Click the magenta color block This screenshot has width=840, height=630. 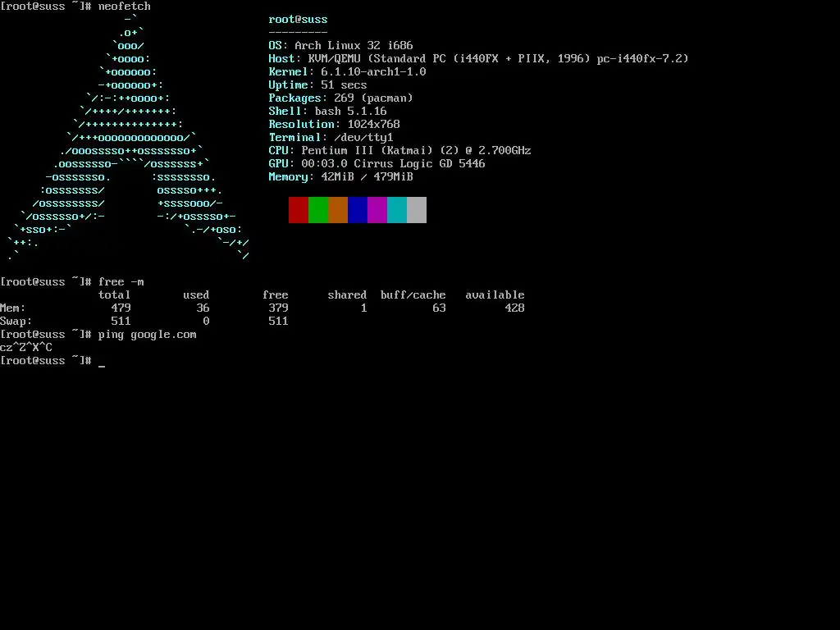point(377,210)
